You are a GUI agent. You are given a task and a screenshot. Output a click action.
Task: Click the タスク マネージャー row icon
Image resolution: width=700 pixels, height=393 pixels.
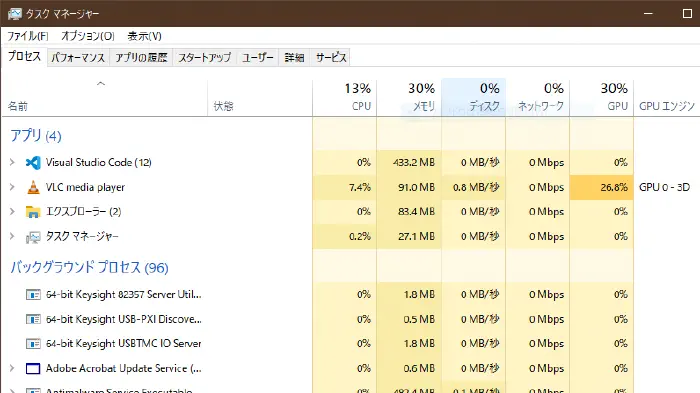(33, 237)
